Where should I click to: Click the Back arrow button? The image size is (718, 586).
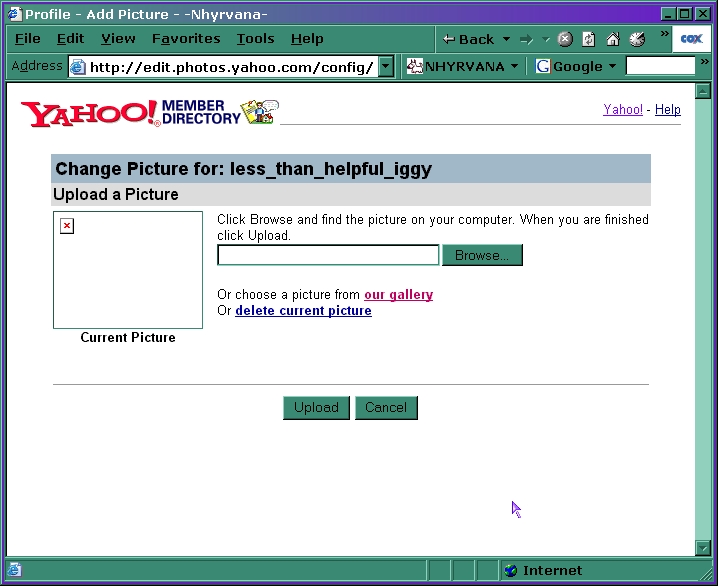click(x=468, y=39)
